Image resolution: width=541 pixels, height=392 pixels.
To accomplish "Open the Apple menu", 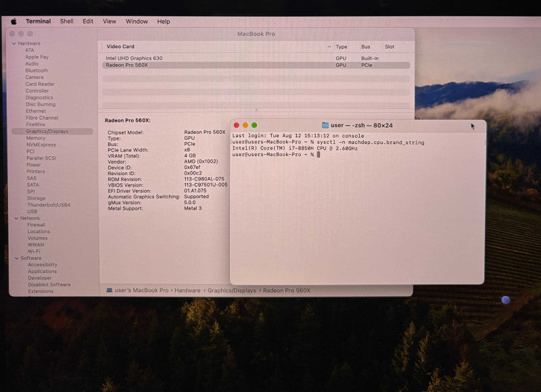I will tap(14, 22).
